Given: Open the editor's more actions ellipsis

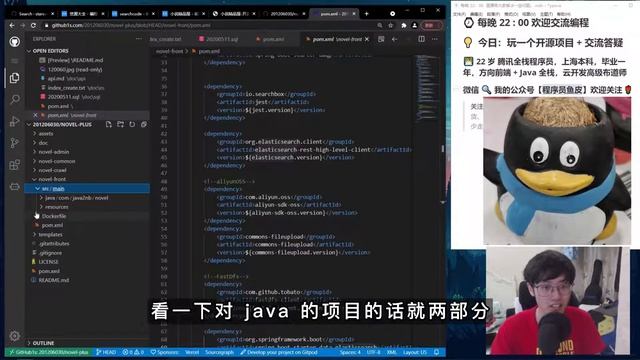Looking at the screenshot, I should (435, 39).
